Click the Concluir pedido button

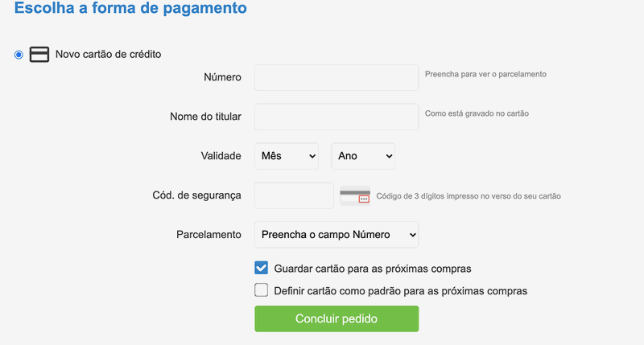[x=336, y=318]
